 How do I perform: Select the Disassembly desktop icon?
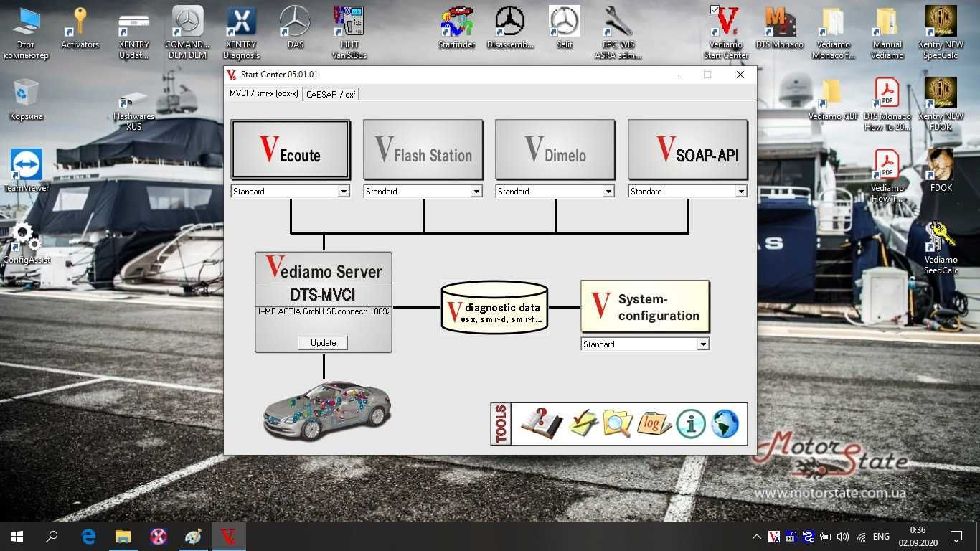pyautogui.click(x=510, y=29)
